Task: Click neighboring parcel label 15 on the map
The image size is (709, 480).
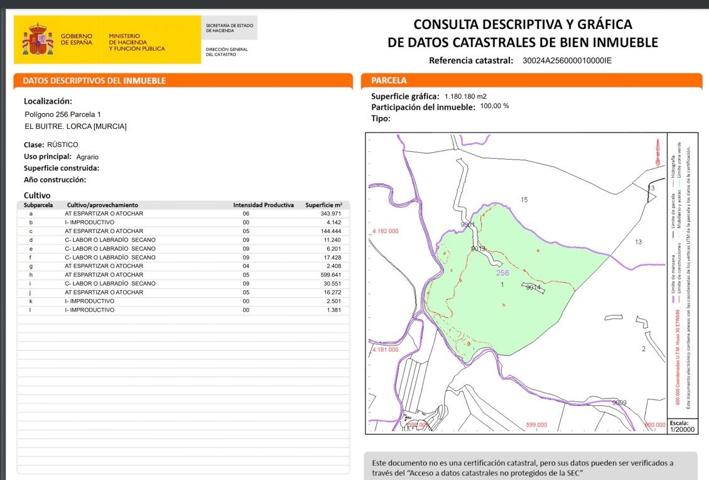Action: coord(524,199)
